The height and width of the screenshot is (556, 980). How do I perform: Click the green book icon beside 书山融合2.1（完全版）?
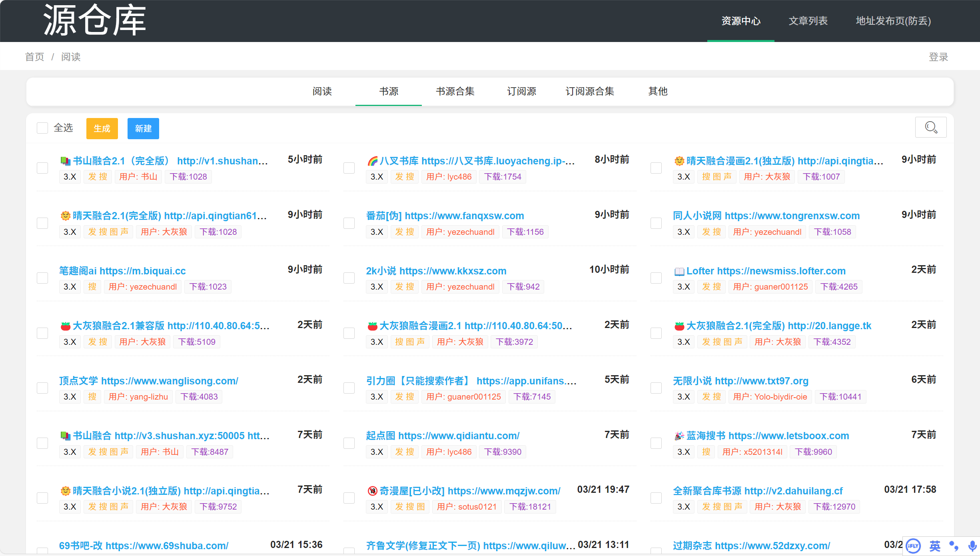point(65,161)
